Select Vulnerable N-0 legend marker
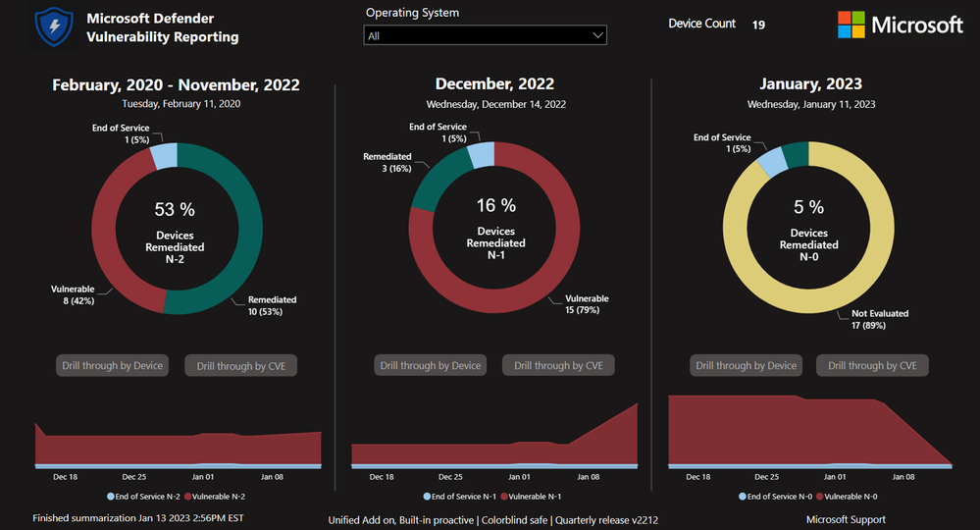 [819, 497]
